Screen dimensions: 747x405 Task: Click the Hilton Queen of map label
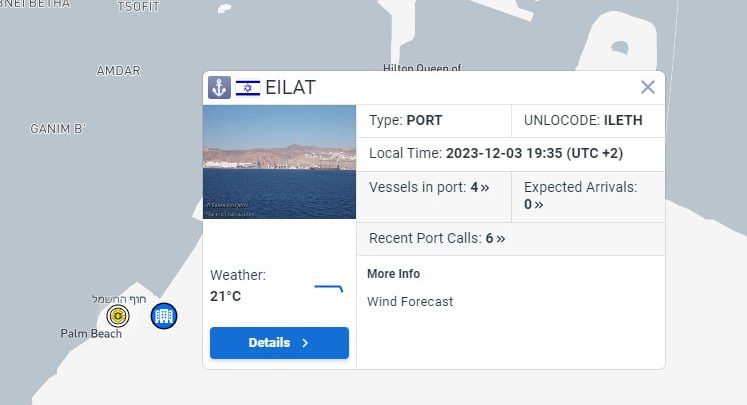coord(422,68)
